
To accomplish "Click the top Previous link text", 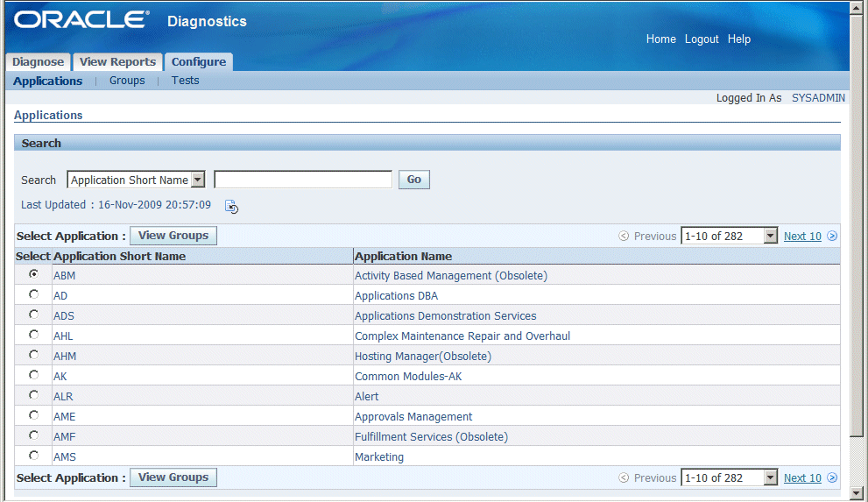I will 655,237.
